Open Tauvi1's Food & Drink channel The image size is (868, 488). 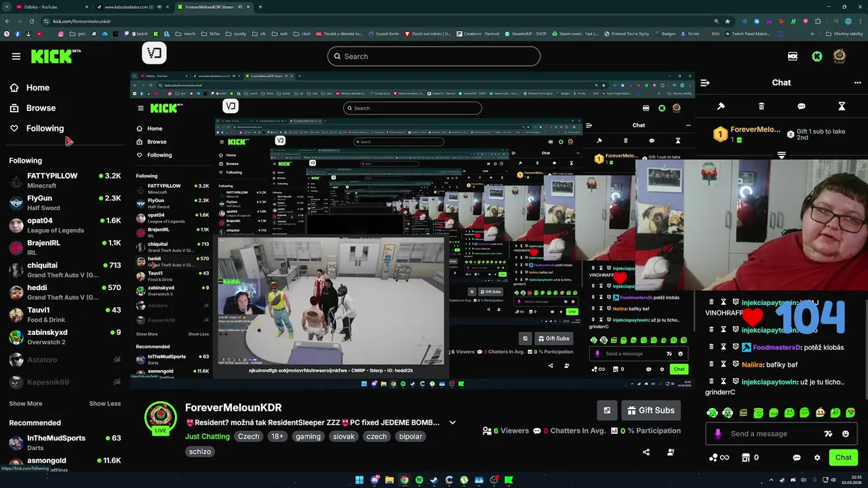[65, 314]
